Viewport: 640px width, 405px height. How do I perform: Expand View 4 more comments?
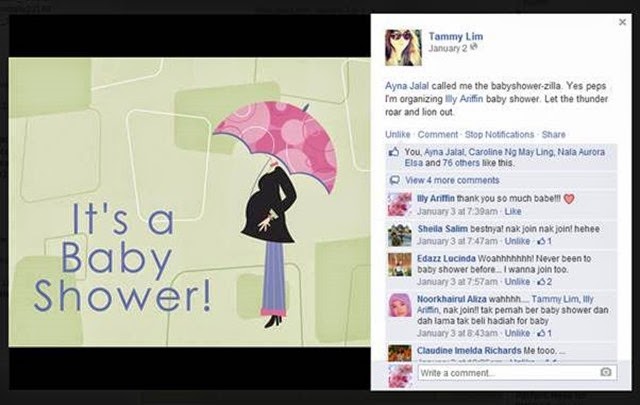point(452,180)
